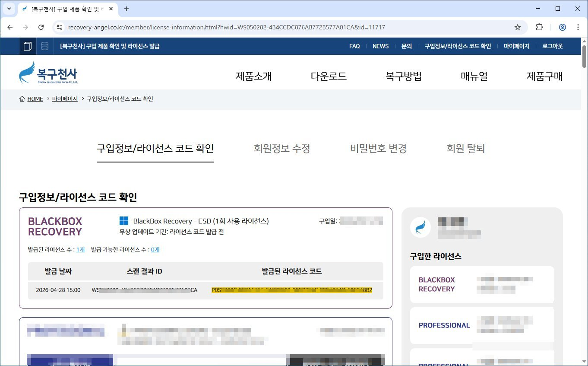View site information icon in address bar
The height and width of the screenshot is (366, 588).
pyautogui.click(x=60, y=27)
